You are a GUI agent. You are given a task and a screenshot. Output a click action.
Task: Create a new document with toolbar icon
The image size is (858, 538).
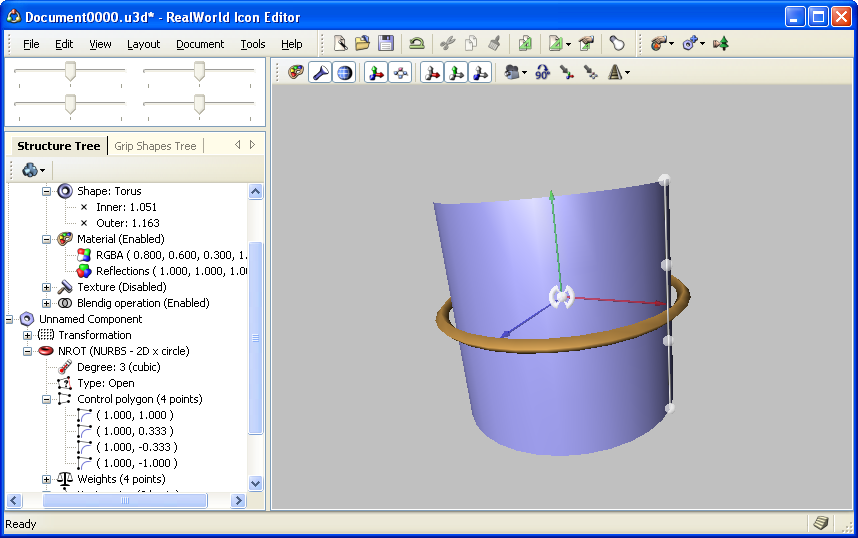tap(340, 43)
